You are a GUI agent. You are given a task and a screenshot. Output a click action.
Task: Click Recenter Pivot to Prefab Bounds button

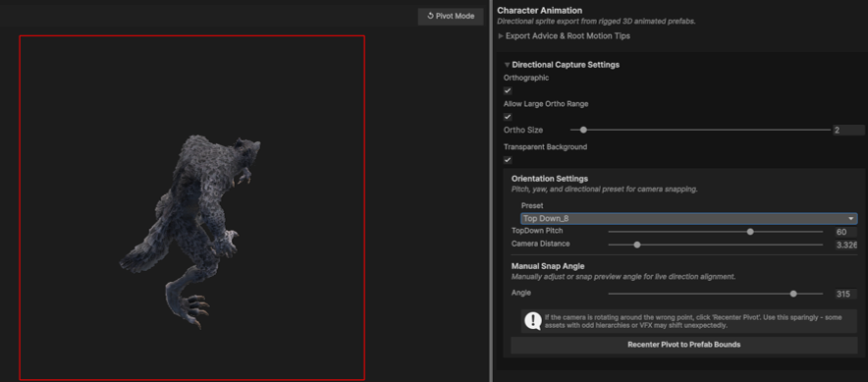click(683, 345)
